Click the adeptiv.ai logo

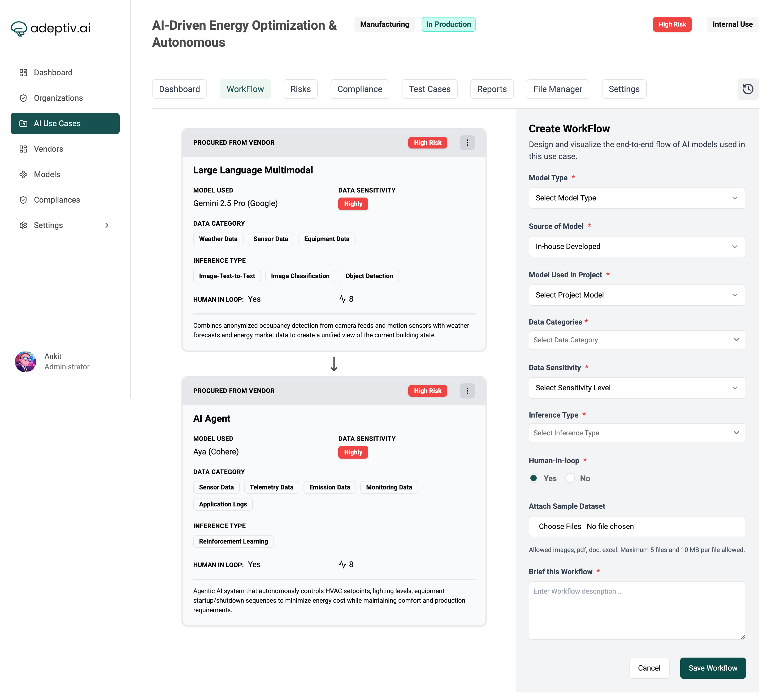(x=50, y=28)
